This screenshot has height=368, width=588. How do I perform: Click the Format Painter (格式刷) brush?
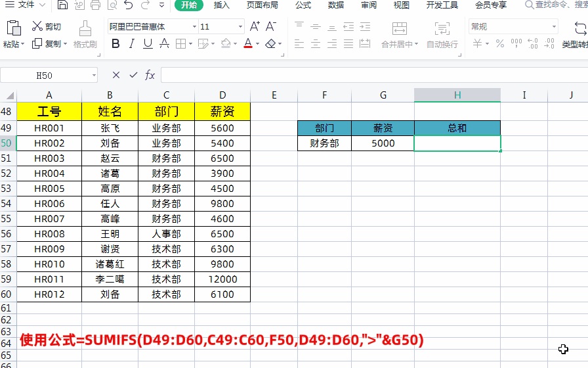click(85, 34)
